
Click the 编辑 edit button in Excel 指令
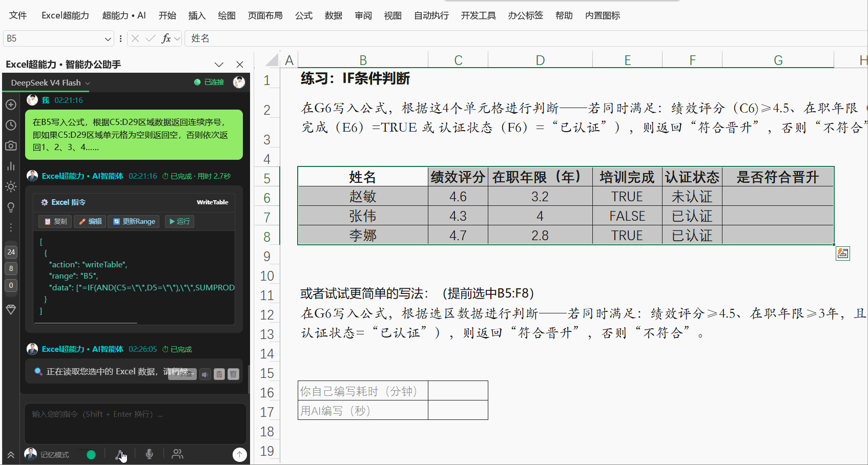90,221
